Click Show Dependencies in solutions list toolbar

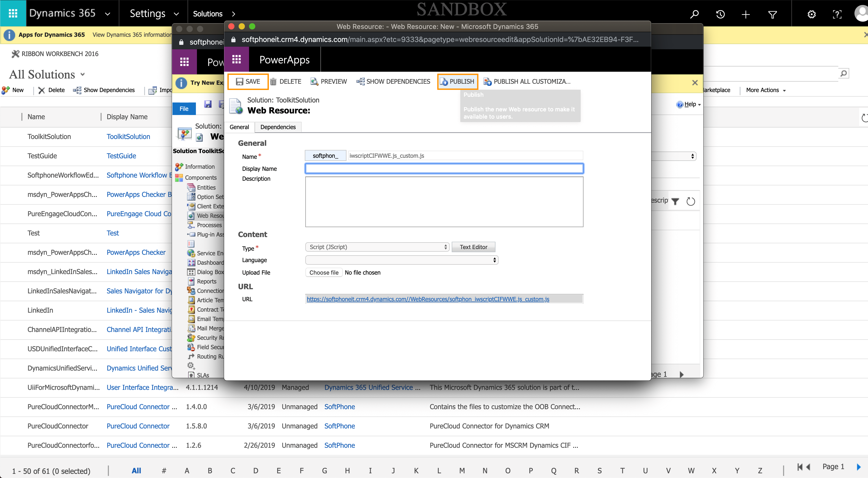104,90
